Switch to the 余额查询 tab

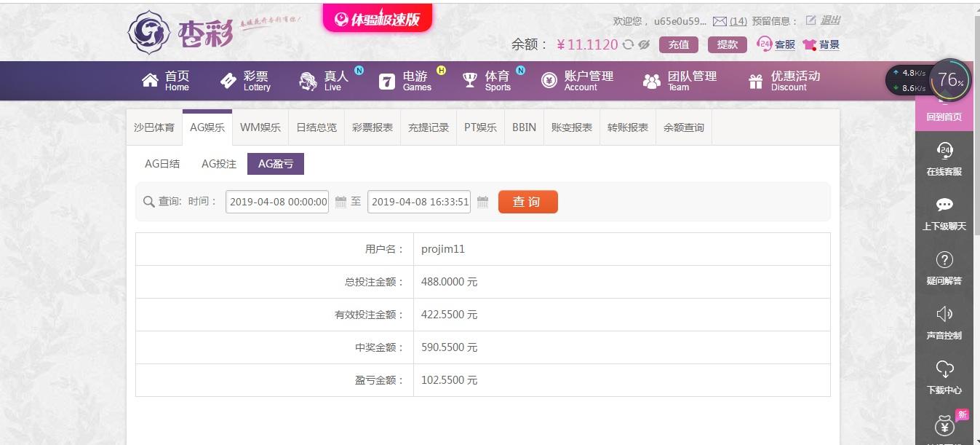tap(684, 127)
